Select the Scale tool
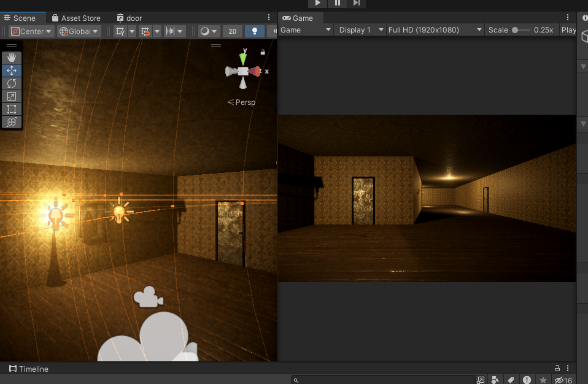 click(x=12, y=96)
